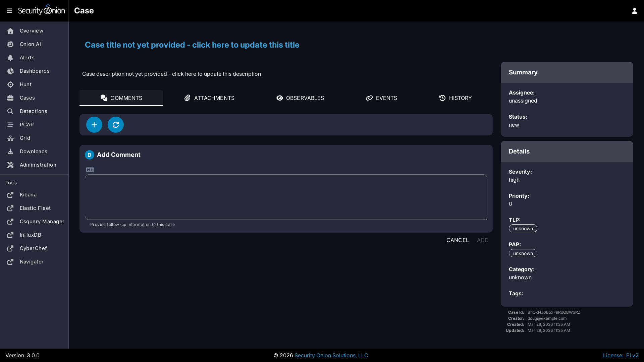The height and width of the screenshot is (362, 644).
Task: Click the round plus add-comment button
Action: [x=94, y=125]
